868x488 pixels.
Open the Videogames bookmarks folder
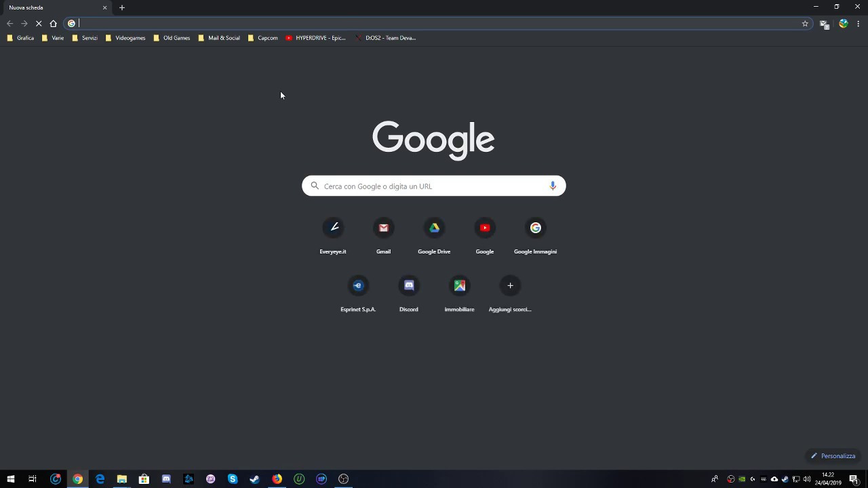click(125, 38)
